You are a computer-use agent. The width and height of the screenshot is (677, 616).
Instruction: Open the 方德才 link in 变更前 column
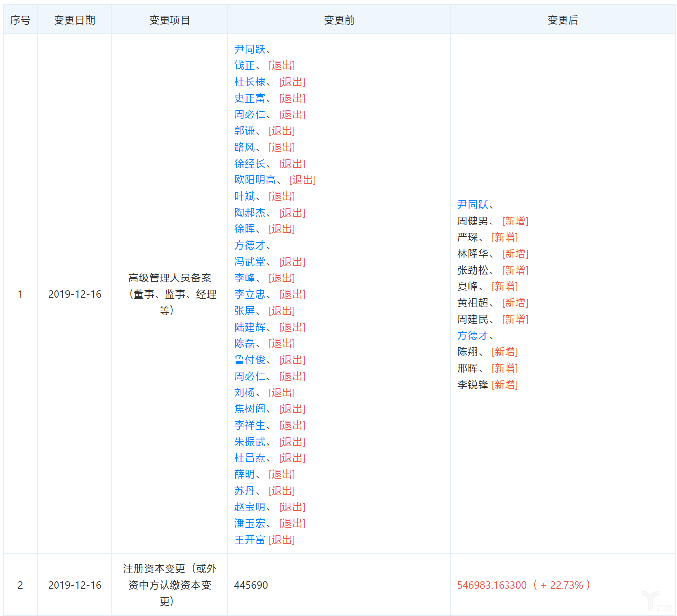(x=250, y=245)
